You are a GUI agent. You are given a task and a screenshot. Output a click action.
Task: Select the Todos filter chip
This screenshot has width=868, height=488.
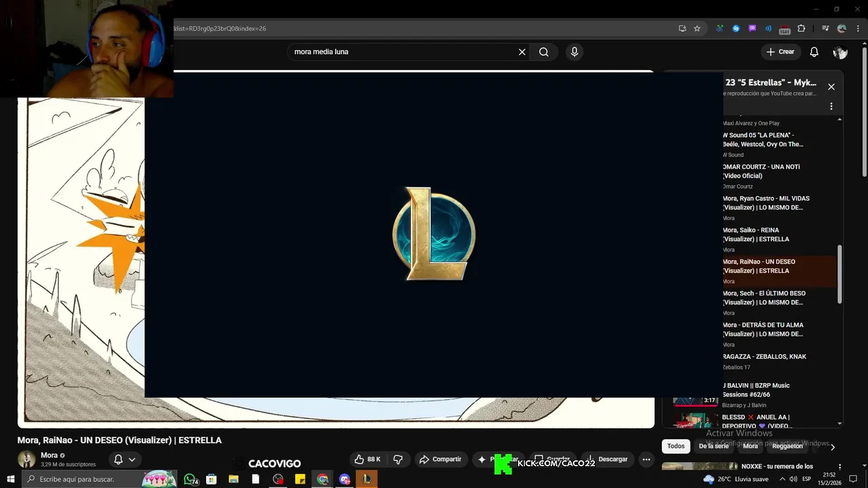coord(676,446)
